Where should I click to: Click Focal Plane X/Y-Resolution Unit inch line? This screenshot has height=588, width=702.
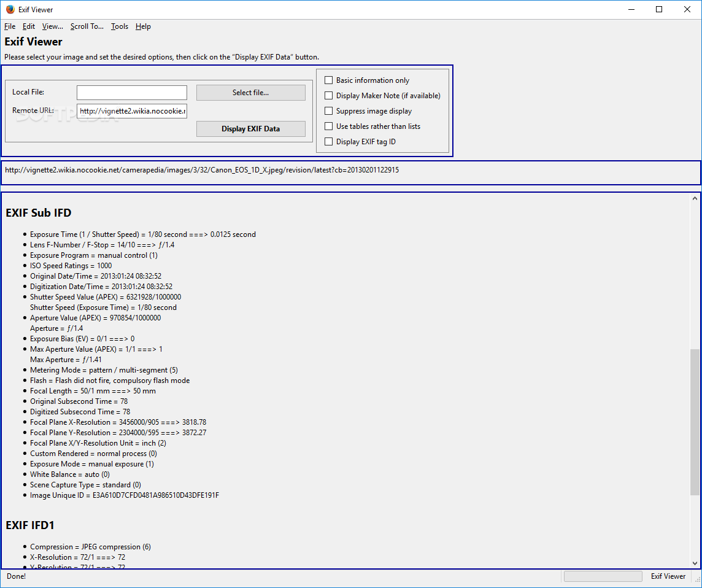98,443
